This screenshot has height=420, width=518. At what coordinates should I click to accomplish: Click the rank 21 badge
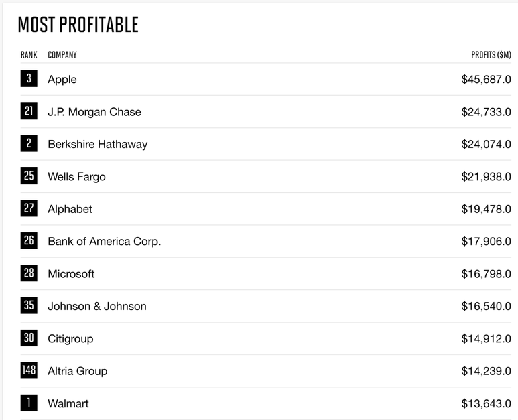[x=29, y=111]
